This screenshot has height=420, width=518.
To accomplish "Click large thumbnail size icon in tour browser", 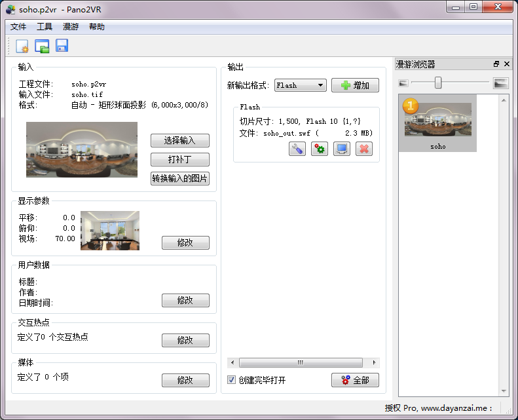I will tap(501, 83).
